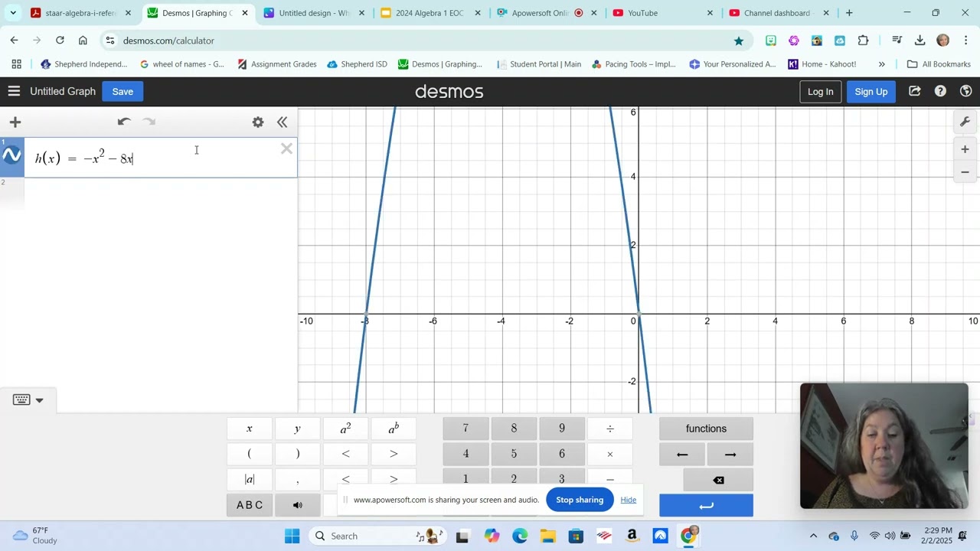Switch keypad to A B C letters
Screen dimensions: 980x551
250,505
